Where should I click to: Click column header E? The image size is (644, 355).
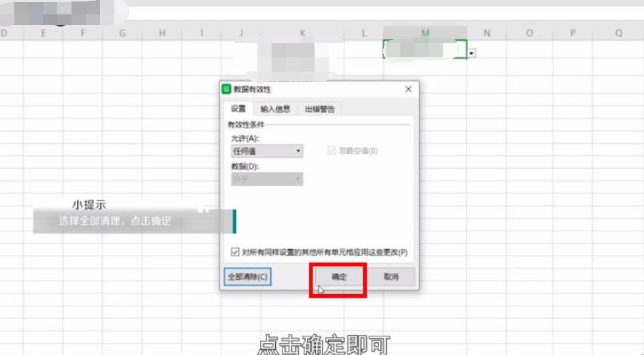point(44,33)
